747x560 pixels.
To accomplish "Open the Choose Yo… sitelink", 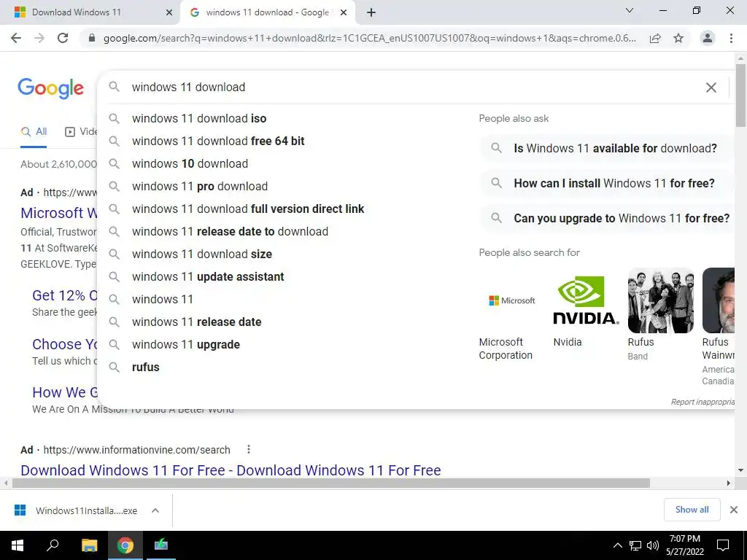I will click(x=64, y=344).
